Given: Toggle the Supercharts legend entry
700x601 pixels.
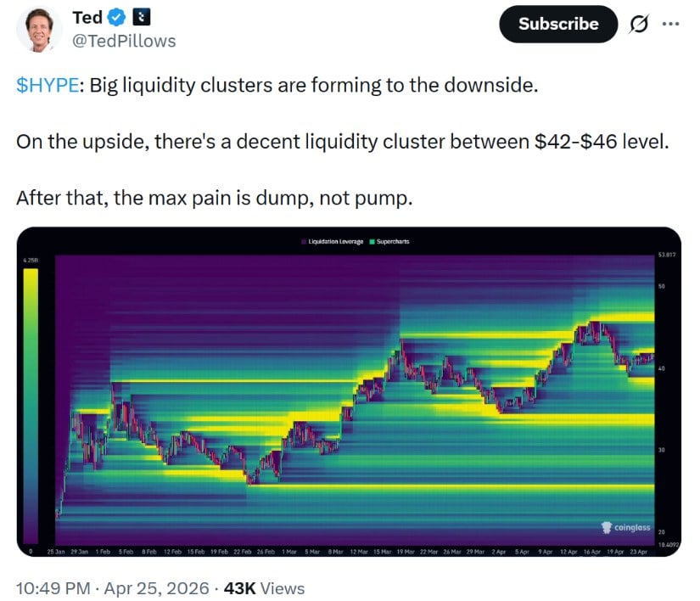Looking at the screenshot, I should click(x=389, y=242).
